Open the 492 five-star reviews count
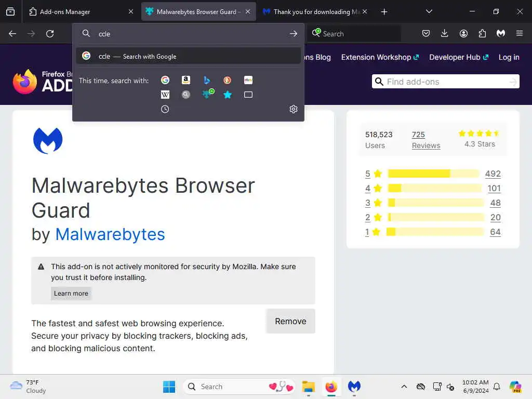 [x=493, y=174]
